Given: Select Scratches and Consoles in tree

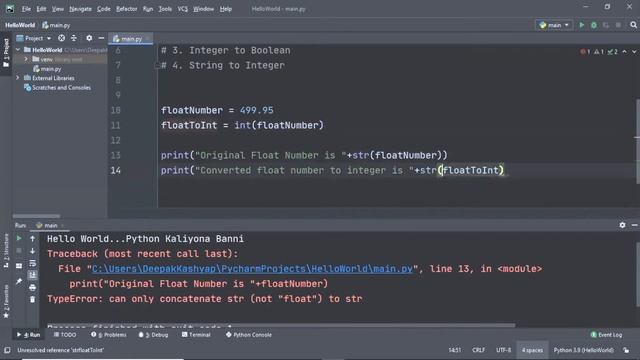Looking at the screenshot, I should tap(58, 87).
